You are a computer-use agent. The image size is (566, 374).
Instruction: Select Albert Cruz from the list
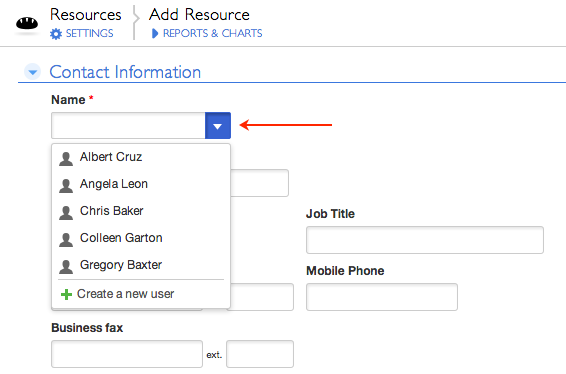[x=141, y=157]
